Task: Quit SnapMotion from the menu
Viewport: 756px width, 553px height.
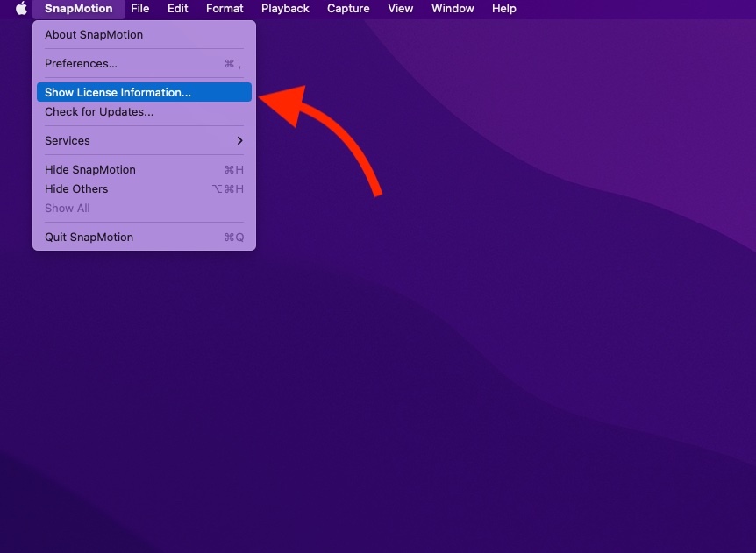Action: 144,237
